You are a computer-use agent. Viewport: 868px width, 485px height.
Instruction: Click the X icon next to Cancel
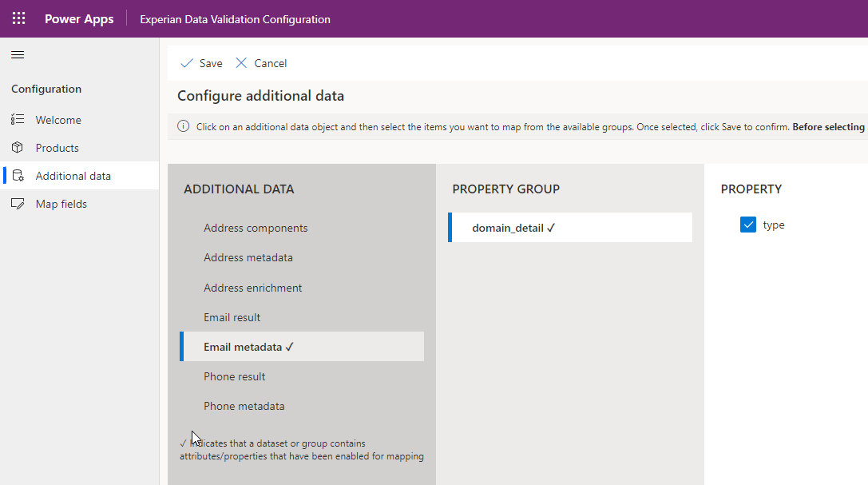(241, 62)
